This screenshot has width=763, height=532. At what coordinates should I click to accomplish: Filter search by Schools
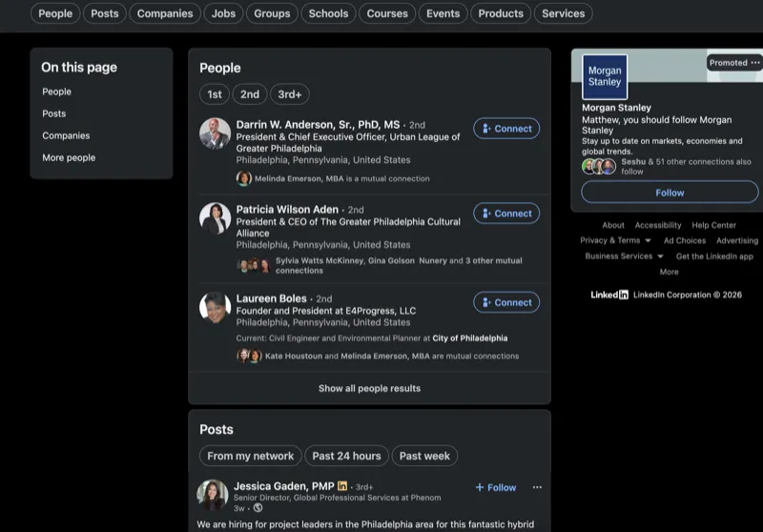[x=328, y=13]
